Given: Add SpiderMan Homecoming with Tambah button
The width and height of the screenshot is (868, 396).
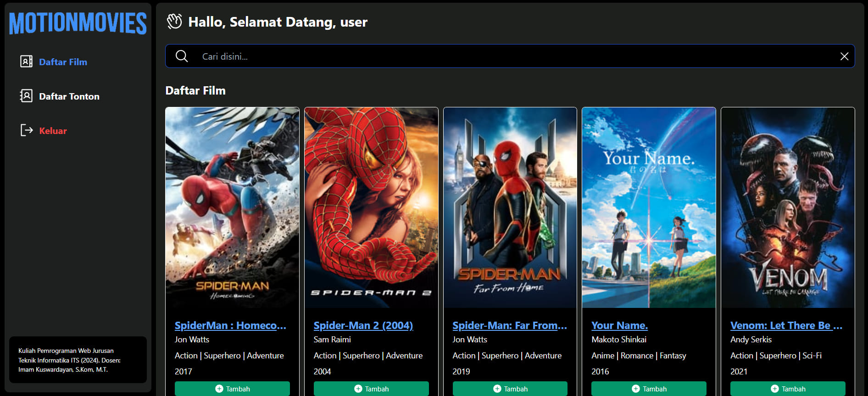Looking at the screenshot, I should (232, 388).
